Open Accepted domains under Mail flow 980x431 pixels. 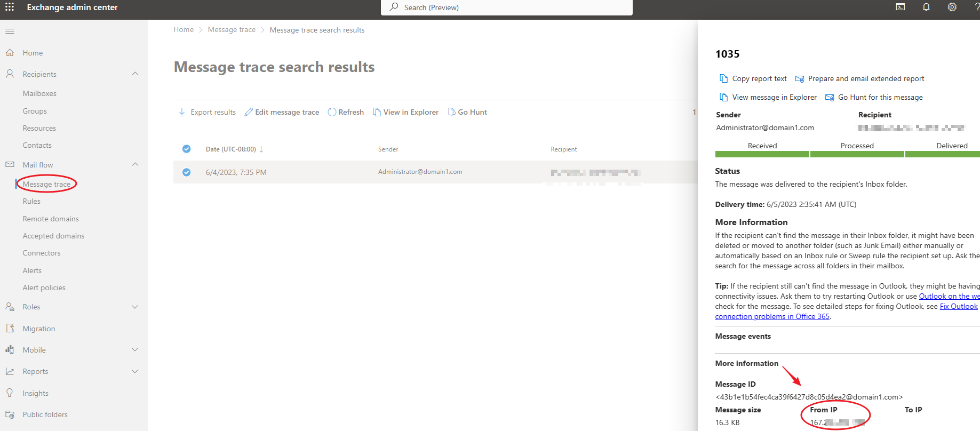coord(53,236)
